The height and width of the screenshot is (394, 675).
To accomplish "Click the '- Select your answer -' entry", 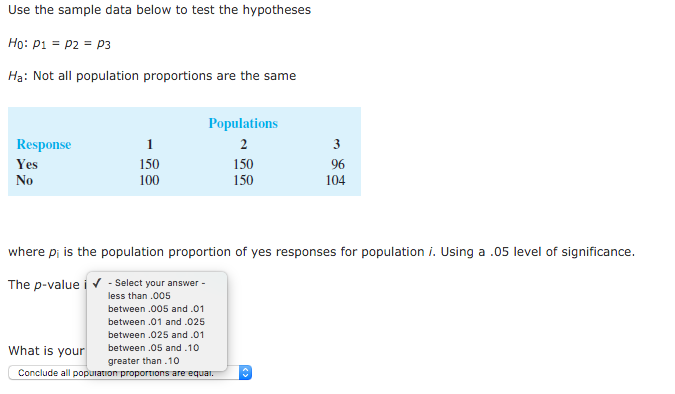I will coord(157,283).
